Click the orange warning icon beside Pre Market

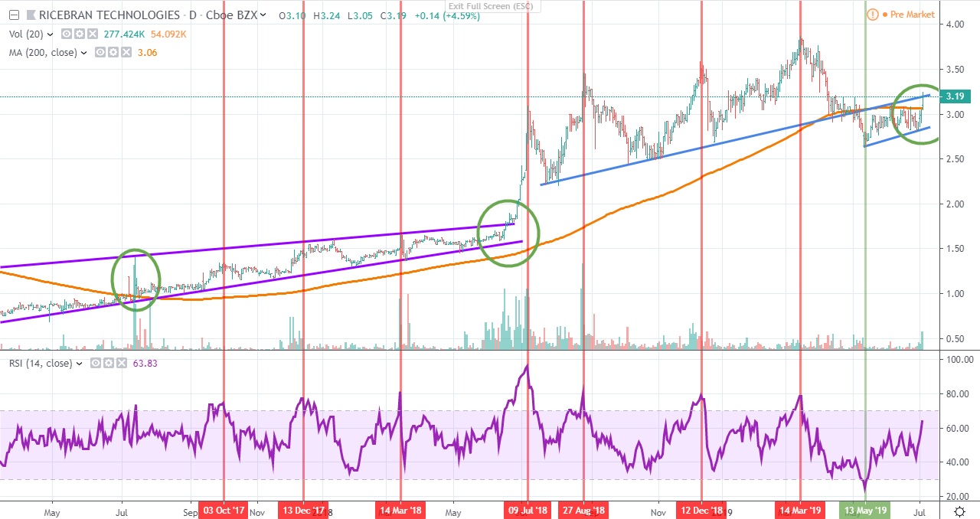tap(872, 15)
